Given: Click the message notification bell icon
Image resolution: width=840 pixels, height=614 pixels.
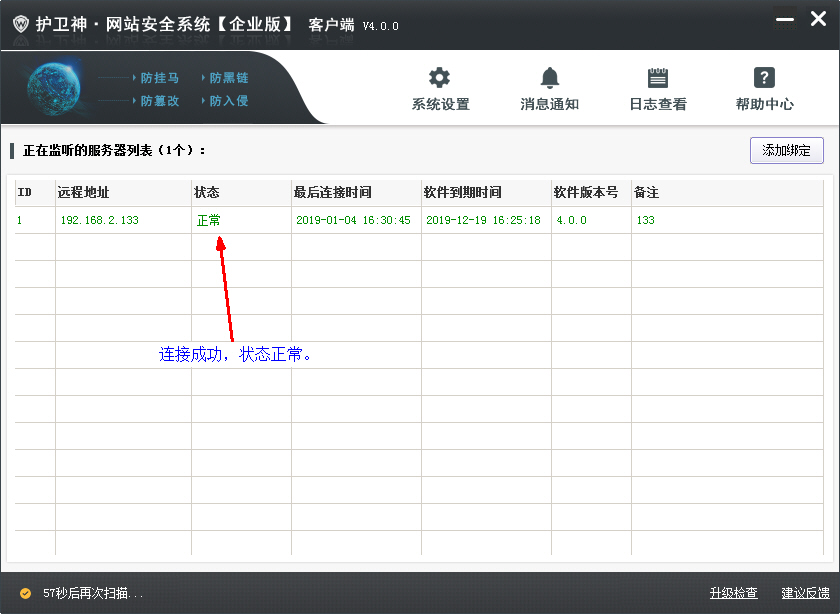Looking at the screenshot, I should (549, 79).
